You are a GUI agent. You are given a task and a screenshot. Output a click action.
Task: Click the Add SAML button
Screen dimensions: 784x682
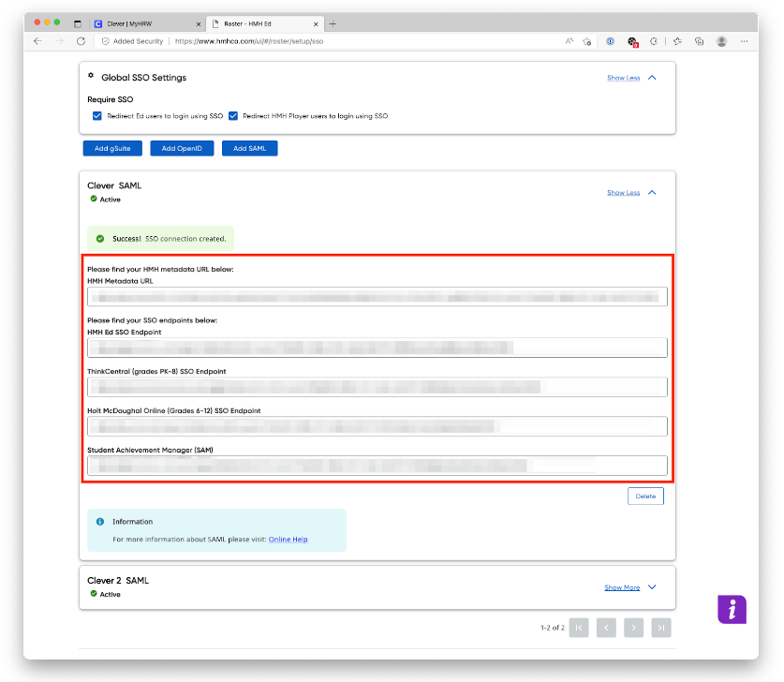[249, 148]
